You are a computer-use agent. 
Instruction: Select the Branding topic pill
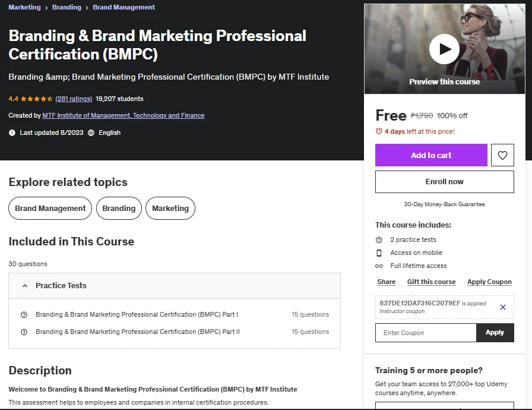point(119,208)
